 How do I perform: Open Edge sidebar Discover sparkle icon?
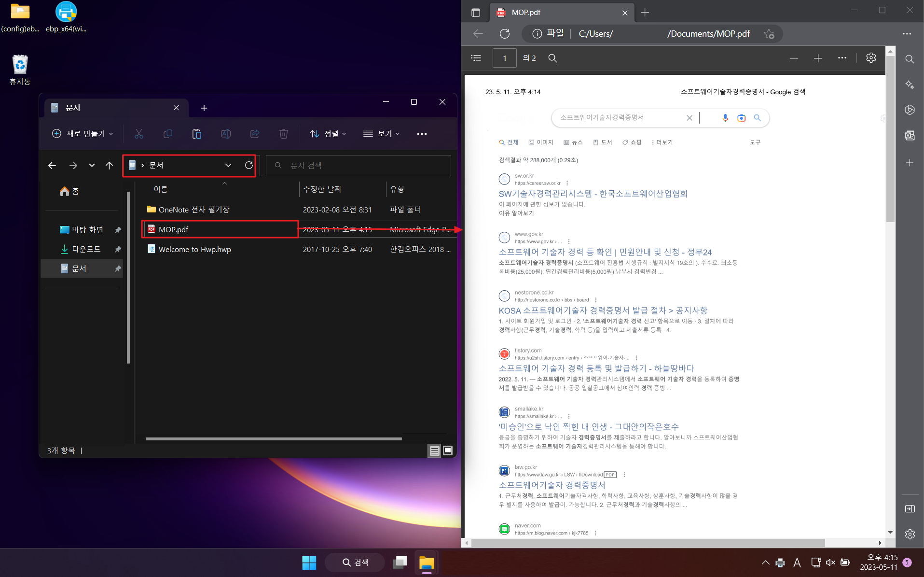pos(910,84)
